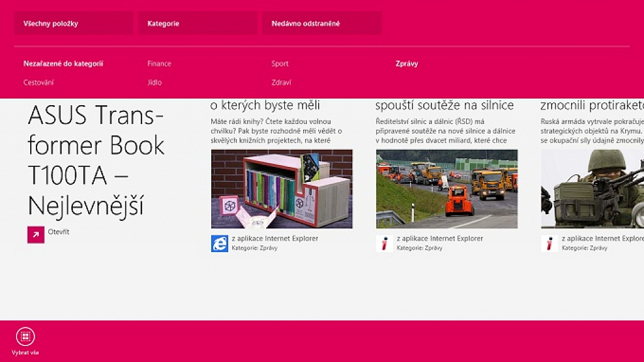This screenshot has width=644, height=362.
Task: Choose the Zprávy category
Action: pyautogui.click(x=407, y=64)
